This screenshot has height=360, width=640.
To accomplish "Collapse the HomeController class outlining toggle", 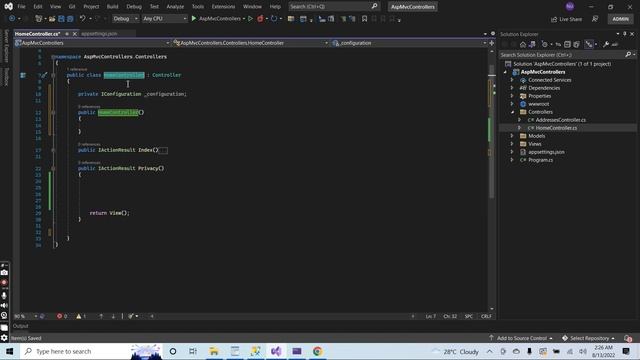I will (x=53, y=76).
